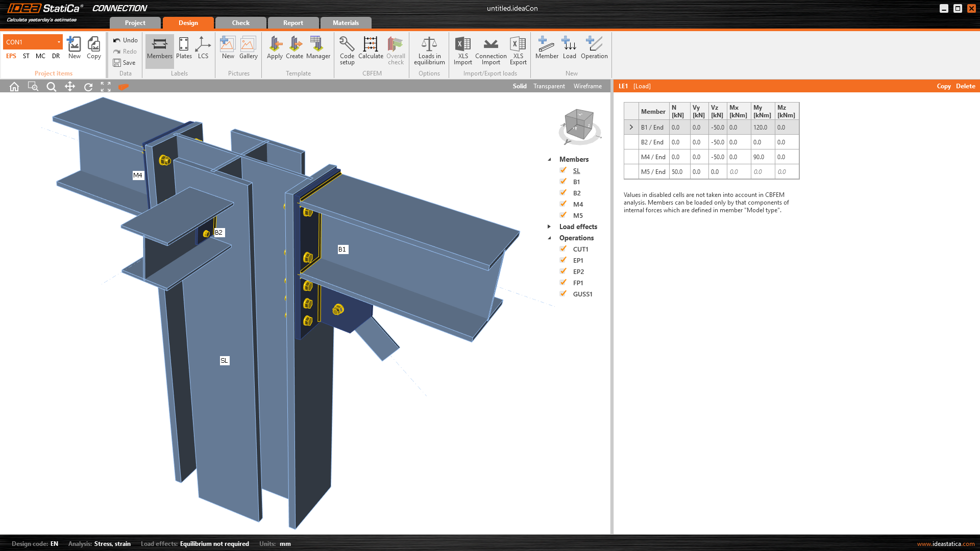Viewport: 980px width, 551px height.
Task: Open the template Manager icon
Action: (318, 44)
